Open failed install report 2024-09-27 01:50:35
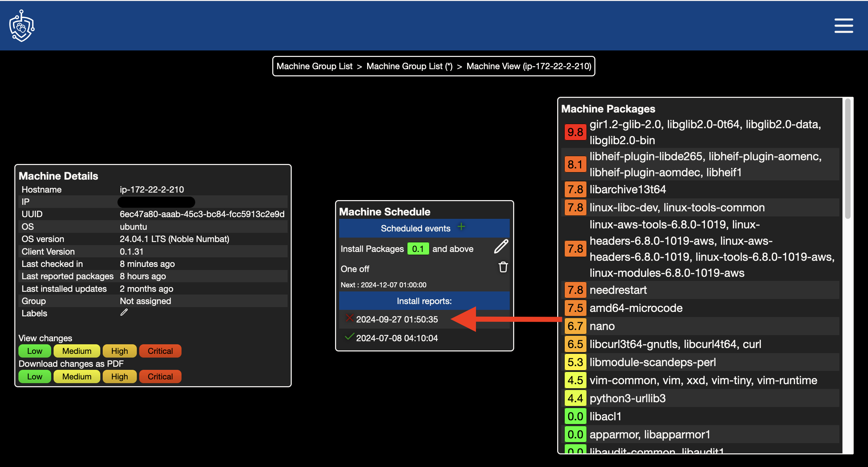 pyautogui.click(x=397, y=319)
